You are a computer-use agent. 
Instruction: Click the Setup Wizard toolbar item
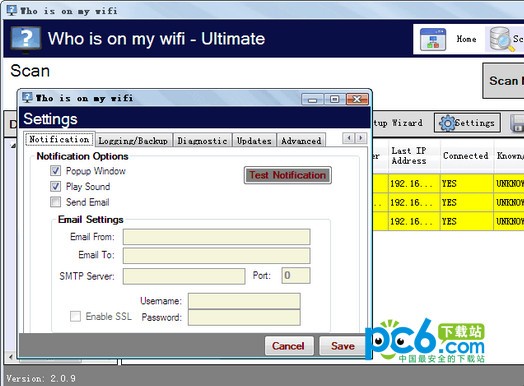tap(398, 123)
